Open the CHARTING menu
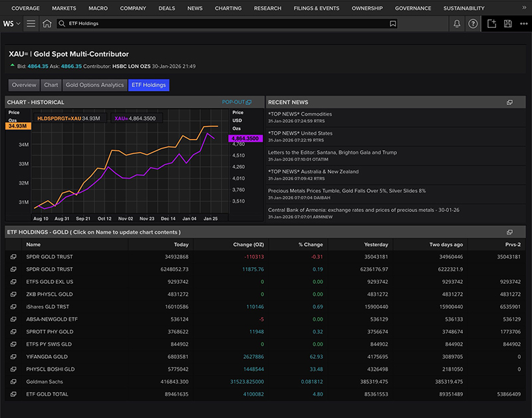This screenshot has width=532, height=418. pos(228,9)
